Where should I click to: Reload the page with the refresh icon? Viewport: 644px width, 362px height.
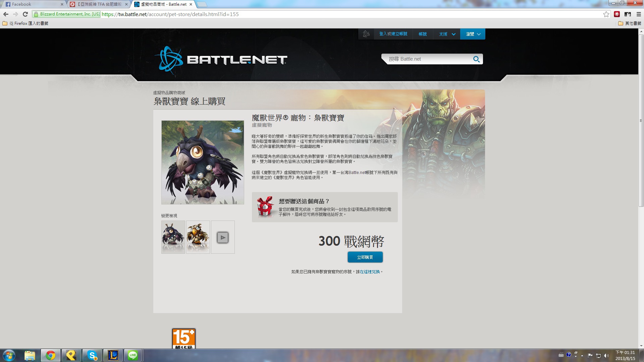[x=25, y=14]
